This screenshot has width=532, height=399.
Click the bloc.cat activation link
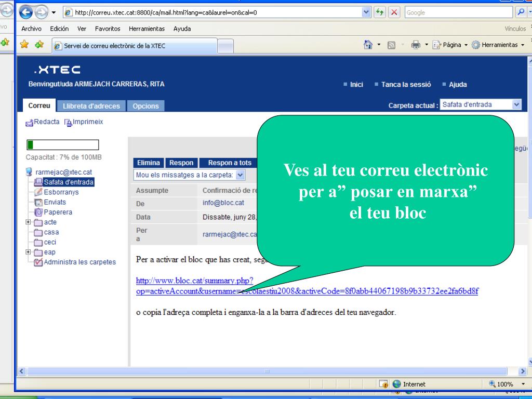(194, 281)
